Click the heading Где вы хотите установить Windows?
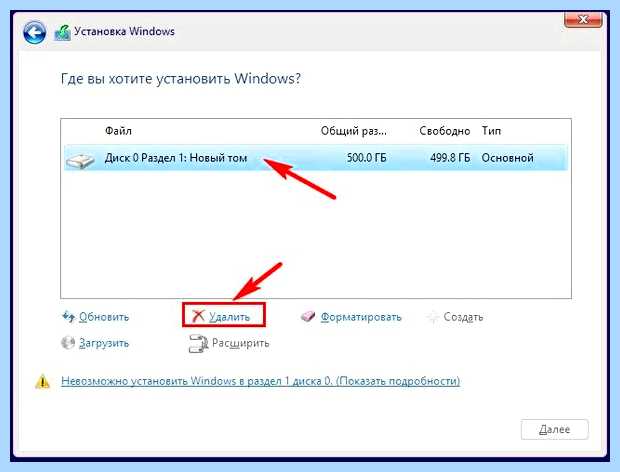The height and width of the screenshot is (472, 620). tap(181, 79)
